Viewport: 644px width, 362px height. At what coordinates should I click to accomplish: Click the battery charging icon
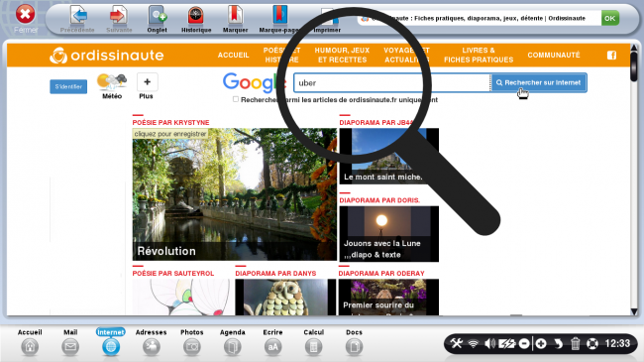tap(507, 343)
